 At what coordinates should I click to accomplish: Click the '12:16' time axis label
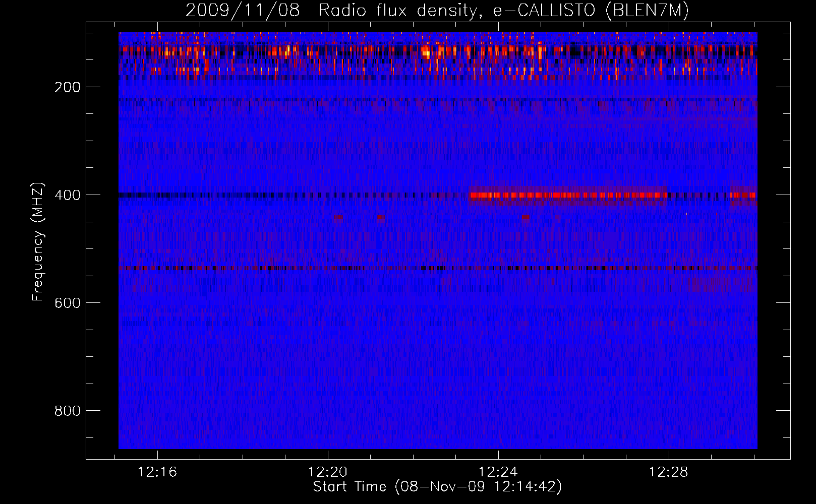[157, 472]
